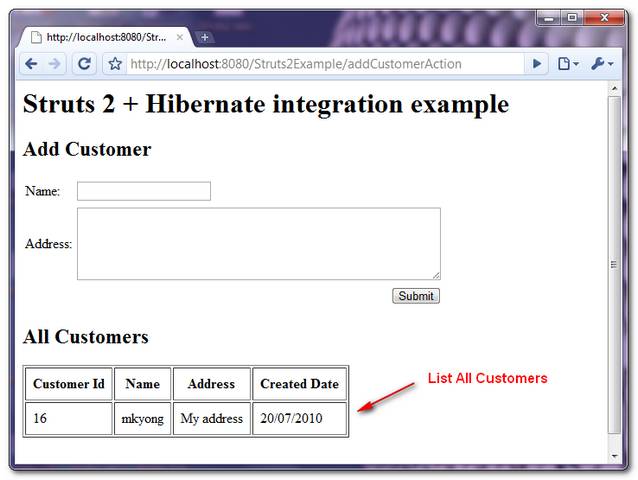Click the Address textarea resize grip

436,275
